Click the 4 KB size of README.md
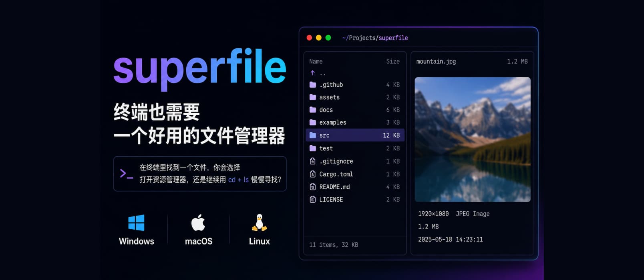This screenshot has width=644, height=280. 393,187
